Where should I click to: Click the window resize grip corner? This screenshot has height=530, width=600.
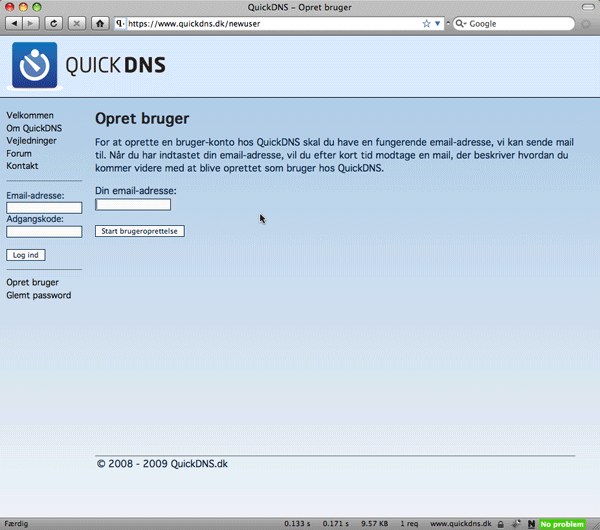tap(595, 525)
